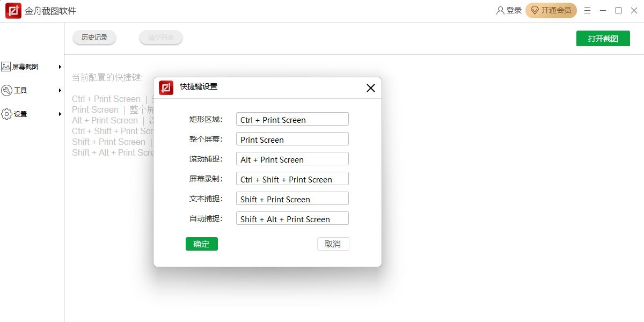The height and width of the screenshot is (322, 644).
Task: Click the 金舟截图软件 app logo icon
Action: (13, 11)
